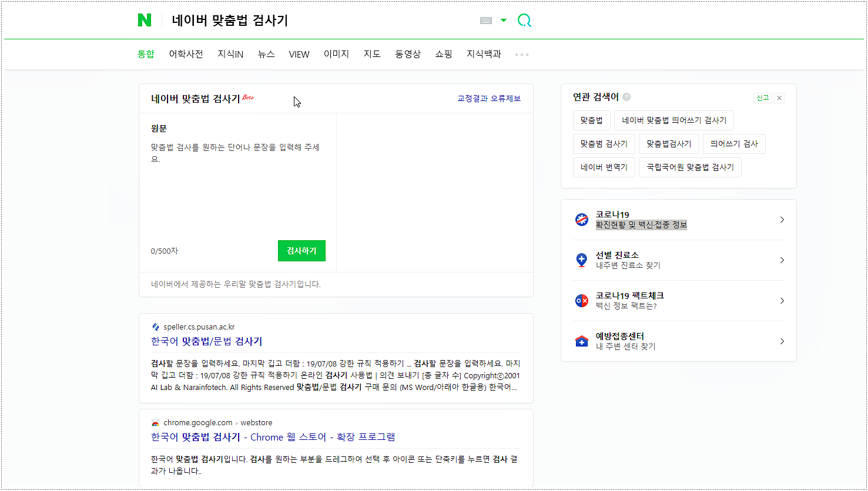868x491 pixels.
Task: Go to the 뉴스 tab
Action: click(x=266, y=54)
